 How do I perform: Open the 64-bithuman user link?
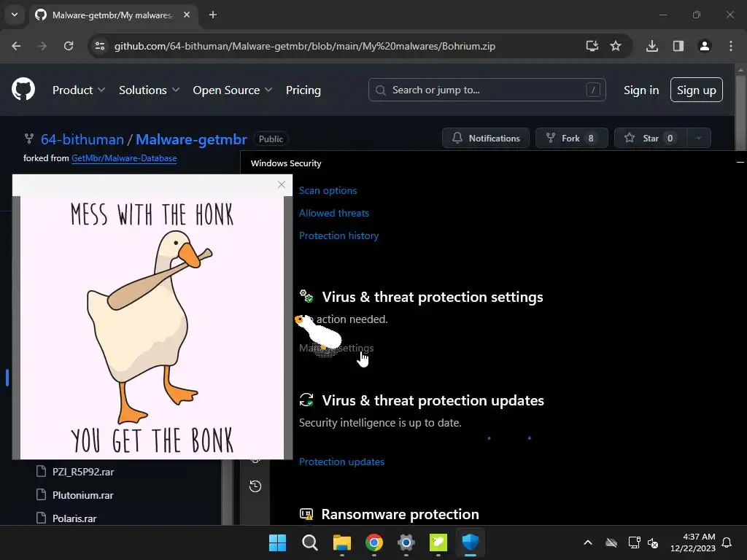tap(82, 139)
